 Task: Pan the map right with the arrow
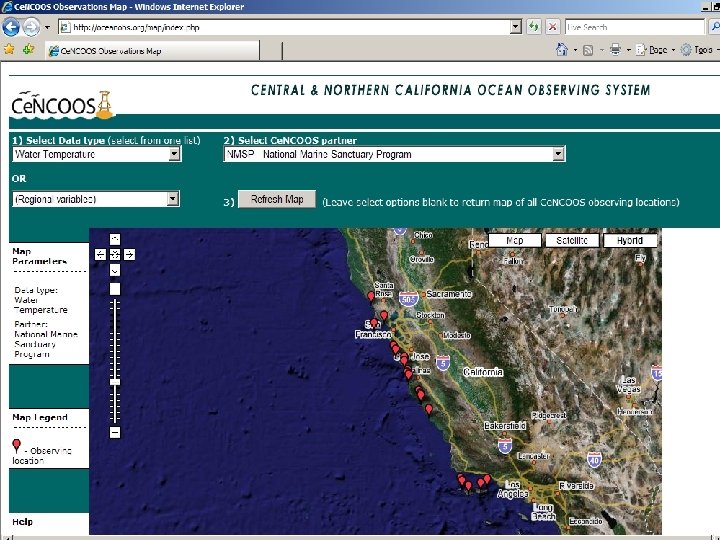[x=129, y=254]
